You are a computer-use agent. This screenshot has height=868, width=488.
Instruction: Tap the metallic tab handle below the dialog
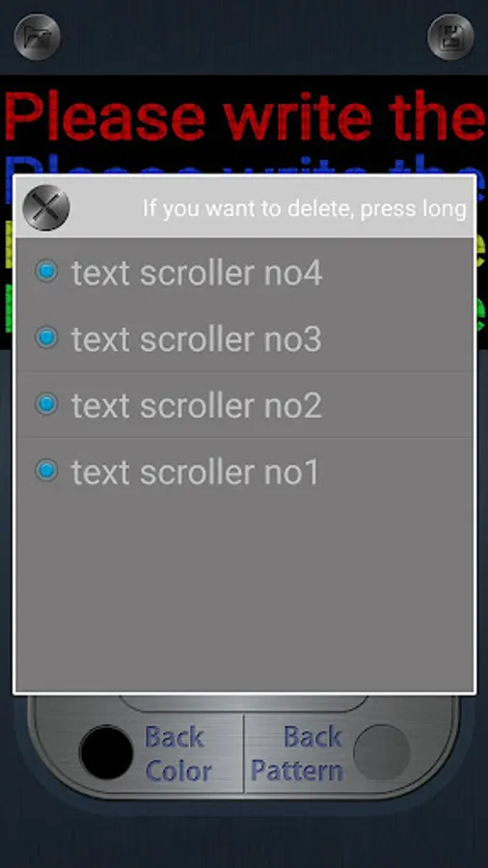(244, 702)
